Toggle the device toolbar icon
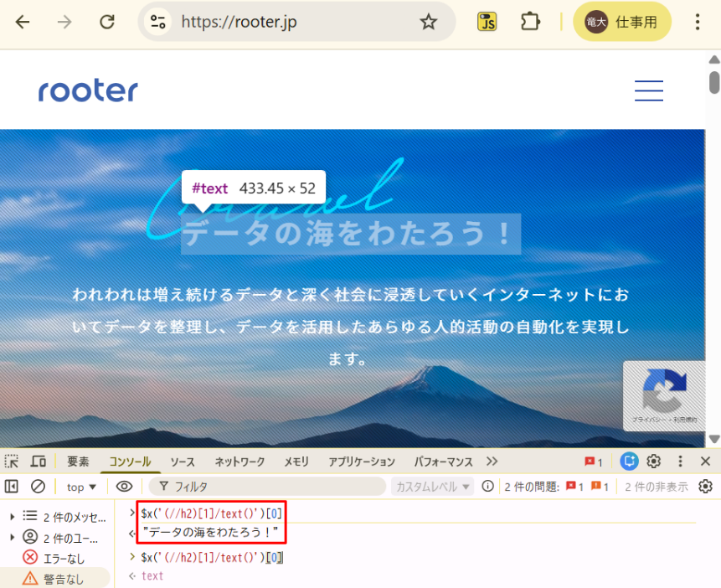 [39, 462]
